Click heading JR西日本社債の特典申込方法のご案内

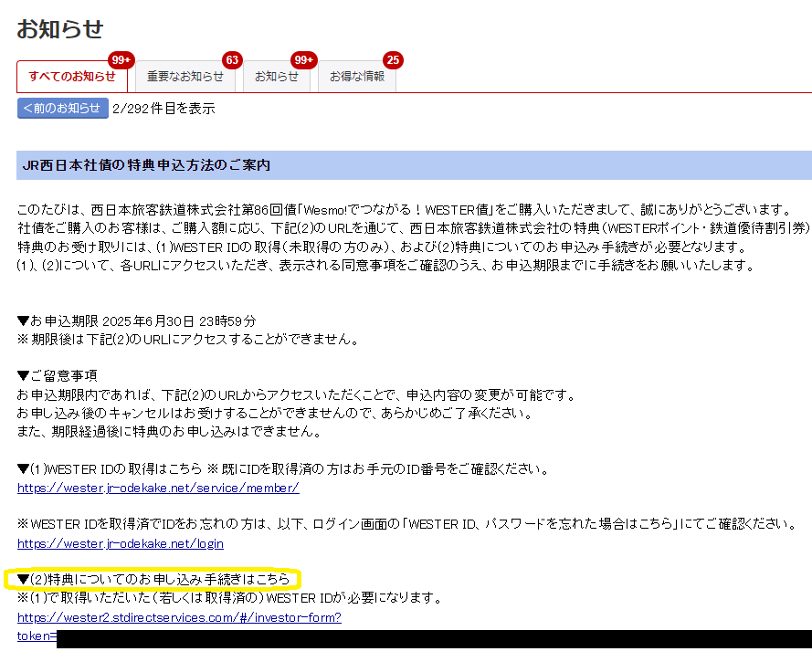point(146,165)
